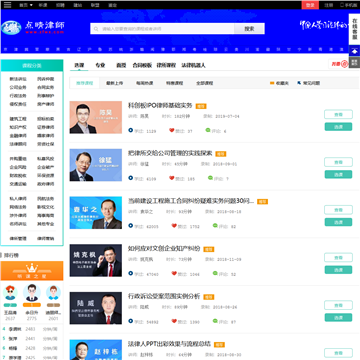
Task: Open title 如何应对文创企业知产纠纷
Action: (x=164, y=248)
